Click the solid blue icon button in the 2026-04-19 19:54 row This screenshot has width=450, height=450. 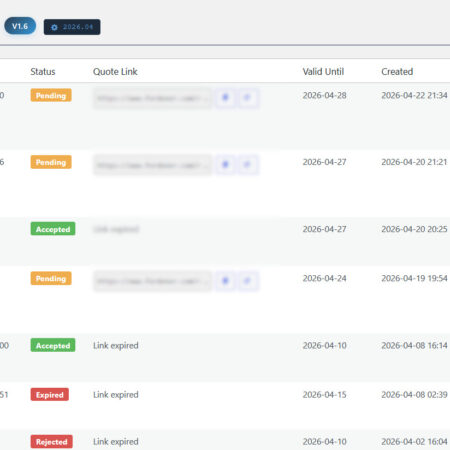point(225,281)
